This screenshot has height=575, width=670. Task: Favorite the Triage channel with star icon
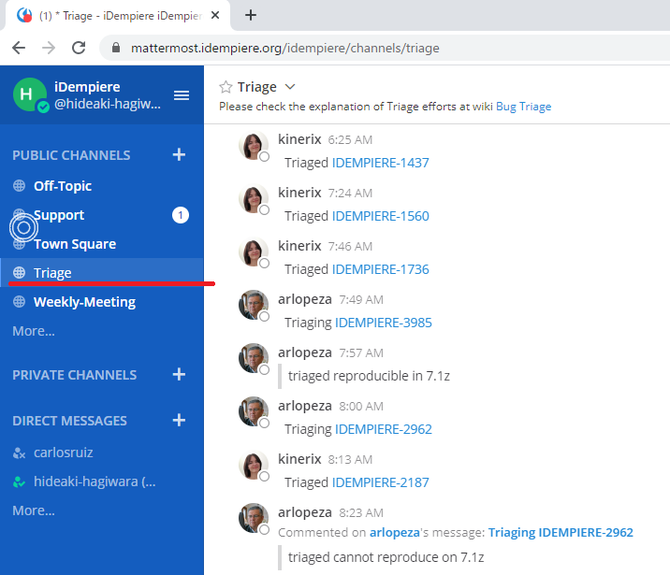226,87
